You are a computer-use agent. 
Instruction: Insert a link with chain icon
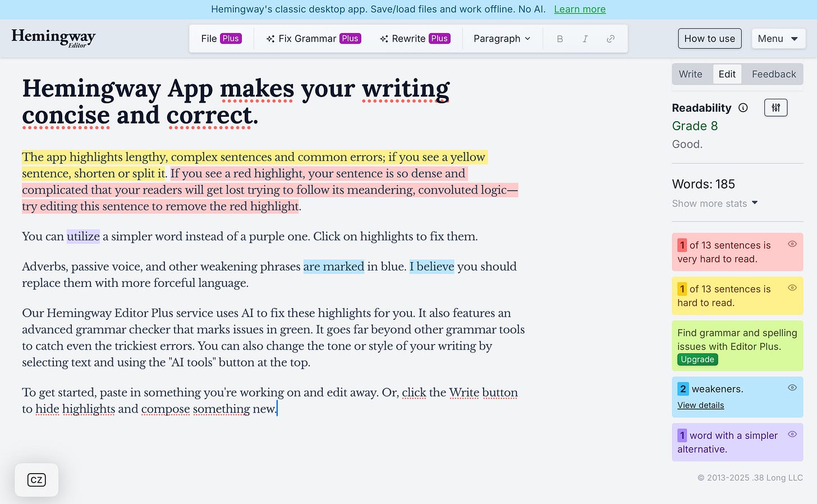611,39
